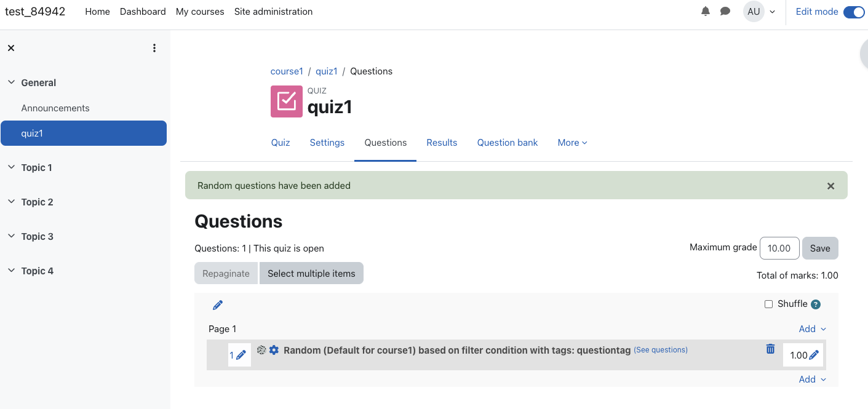Turn off the Edit mode switch

pyautogui.click(x=854, y=12)
